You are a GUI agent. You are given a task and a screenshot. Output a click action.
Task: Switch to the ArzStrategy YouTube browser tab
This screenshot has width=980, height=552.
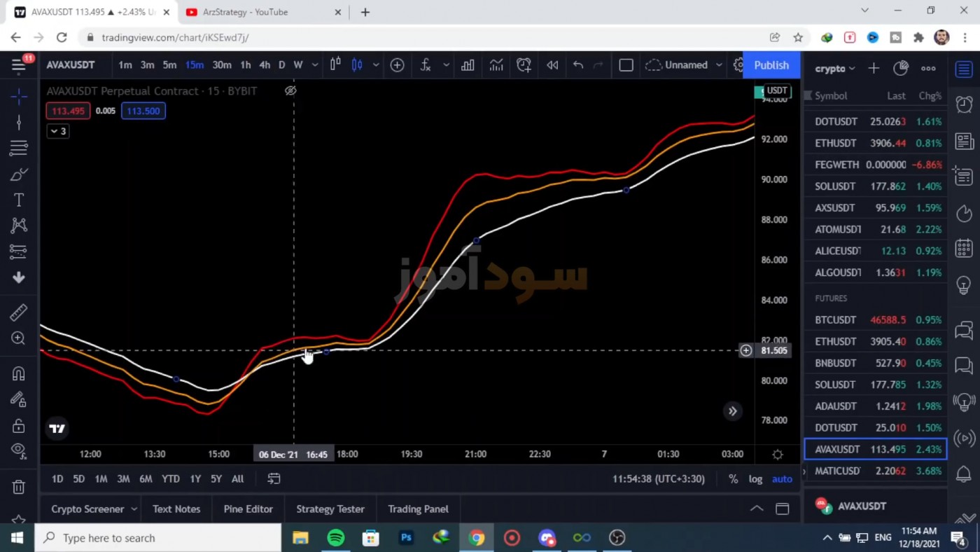(x=262, y=12)
